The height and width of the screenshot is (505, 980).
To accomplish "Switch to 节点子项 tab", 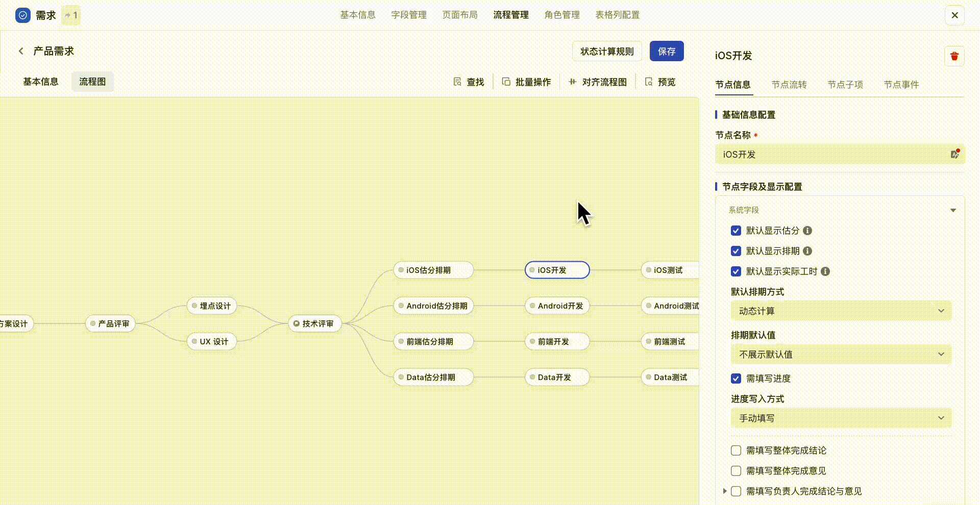I will point(845,85).
